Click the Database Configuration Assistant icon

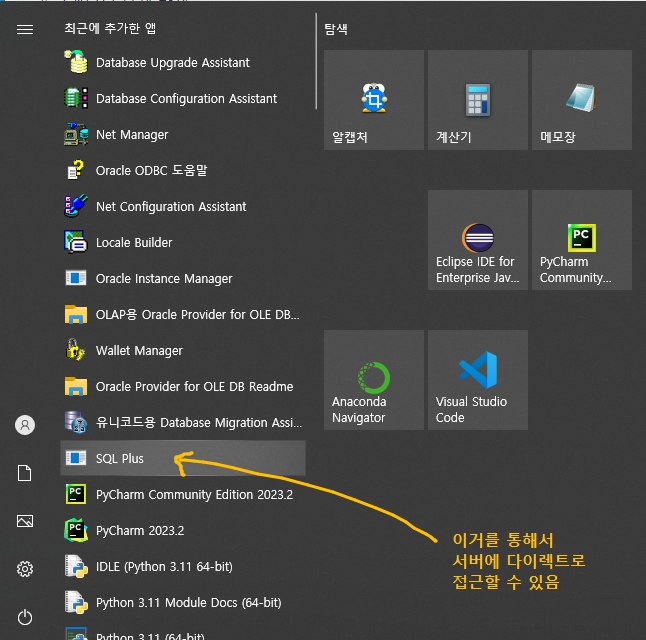point(76,98)
